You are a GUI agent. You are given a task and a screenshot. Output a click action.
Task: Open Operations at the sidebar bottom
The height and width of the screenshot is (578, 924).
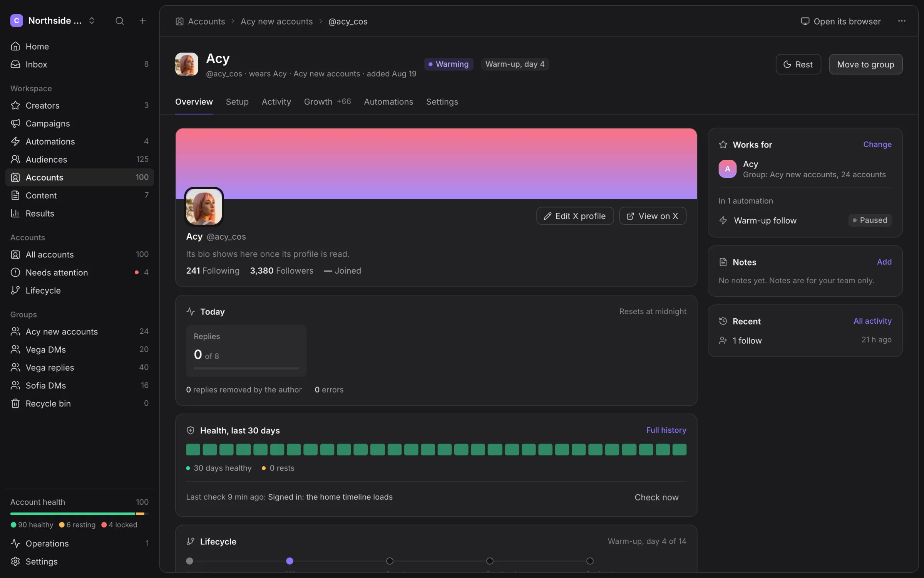(79, 543)
